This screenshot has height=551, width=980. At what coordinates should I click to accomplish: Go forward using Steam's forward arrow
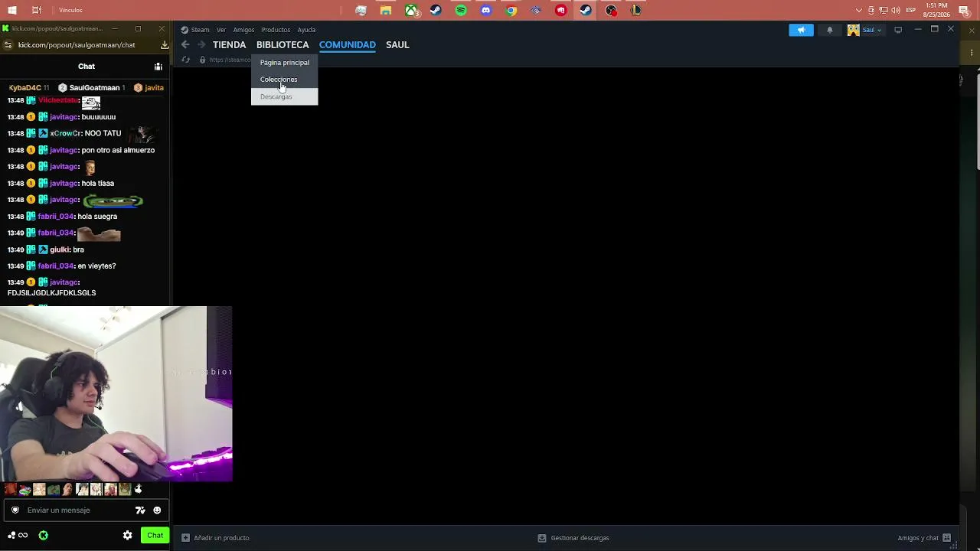(201, 45)
